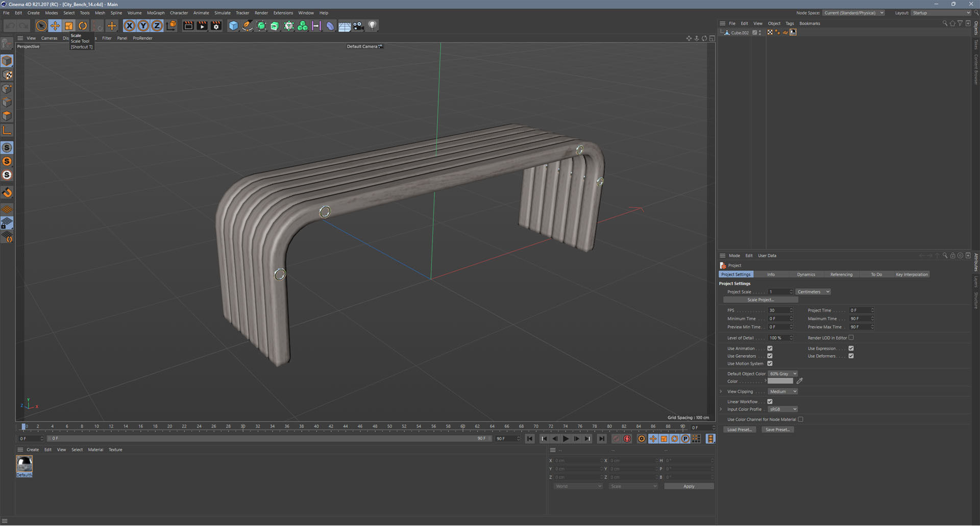This screenshot has height=526, width=980.
Task: Open Default Object Color dropdown
Action: coord(782,374)
